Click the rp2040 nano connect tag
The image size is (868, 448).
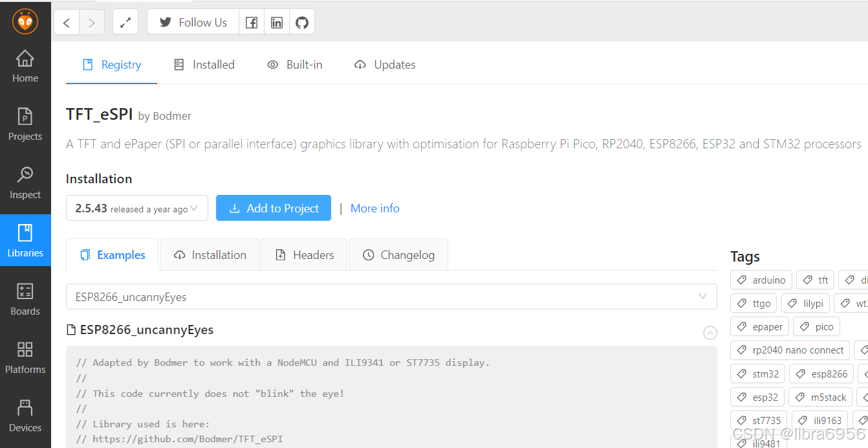[790, 350]
